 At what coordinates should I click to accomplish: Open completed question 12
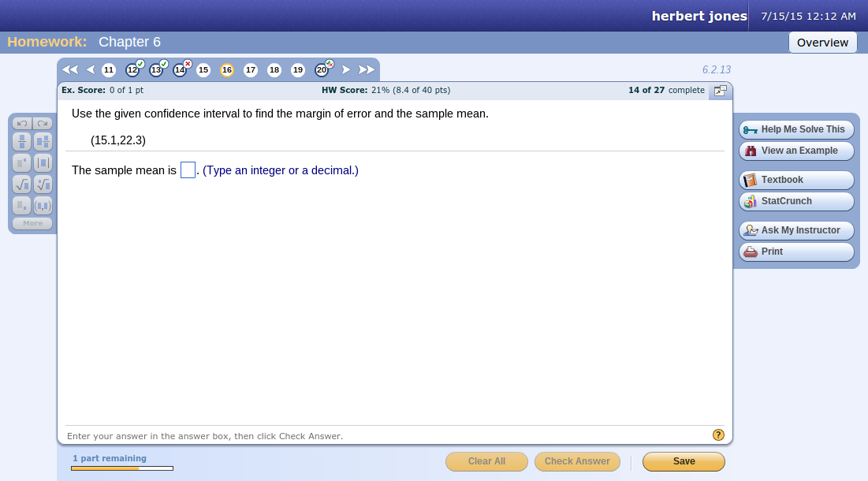[x=132, y=70]
